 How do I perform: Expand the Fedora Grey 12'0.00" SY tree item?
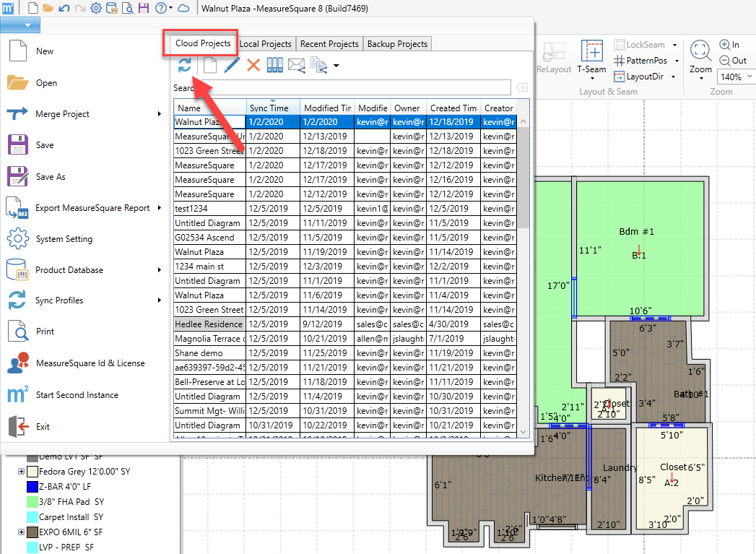pos(21,472)
